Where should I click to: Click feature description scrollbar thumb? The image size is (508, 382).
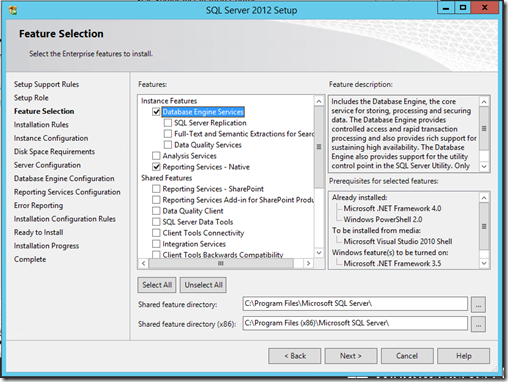pyautogui.click(x=484, y=128)
